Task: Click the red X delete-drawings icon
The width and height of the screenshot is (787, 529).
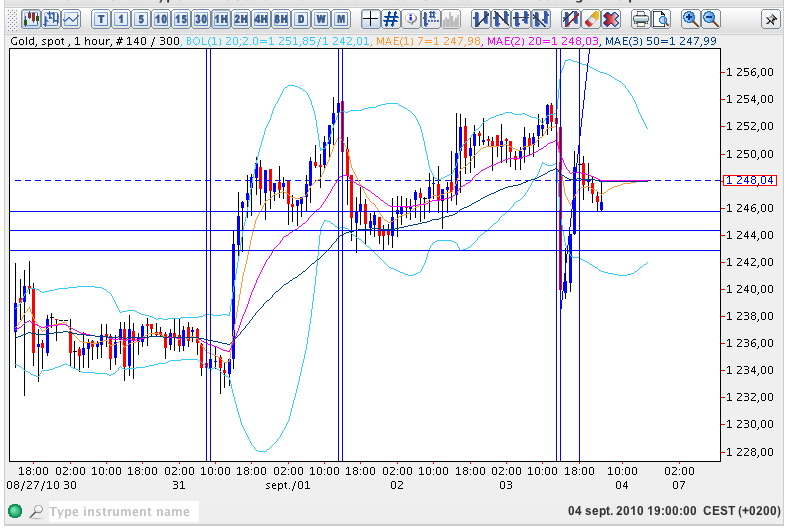Action: [x=610, y=19]
